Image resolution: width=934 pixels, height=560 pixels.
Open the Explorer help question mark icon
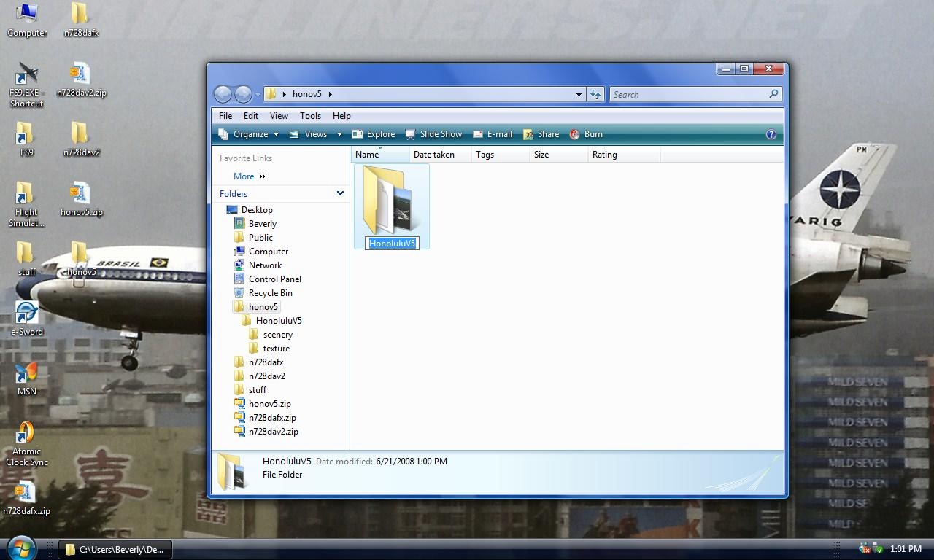(771, 134)
